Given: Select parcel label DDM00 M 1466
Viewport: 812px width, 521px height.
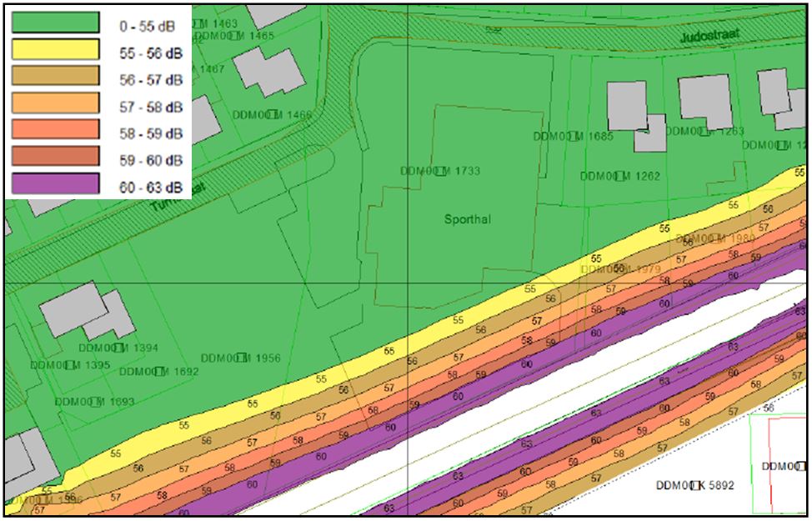Looking at the screenshot, I should [x=272, y=115].
